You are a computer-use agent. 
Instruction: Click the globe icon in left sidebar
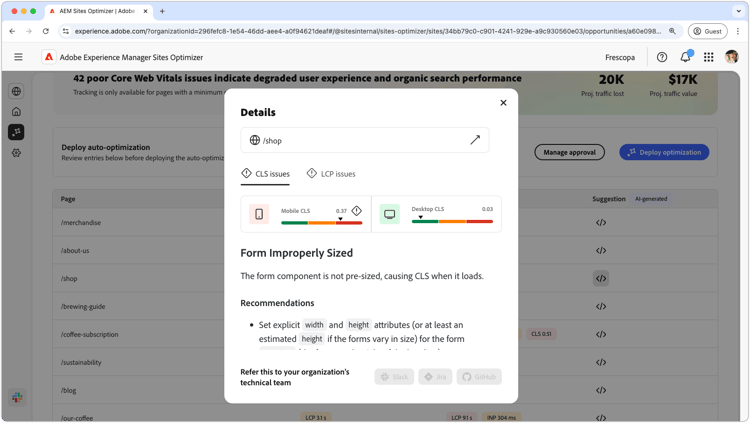coord(16,91)
